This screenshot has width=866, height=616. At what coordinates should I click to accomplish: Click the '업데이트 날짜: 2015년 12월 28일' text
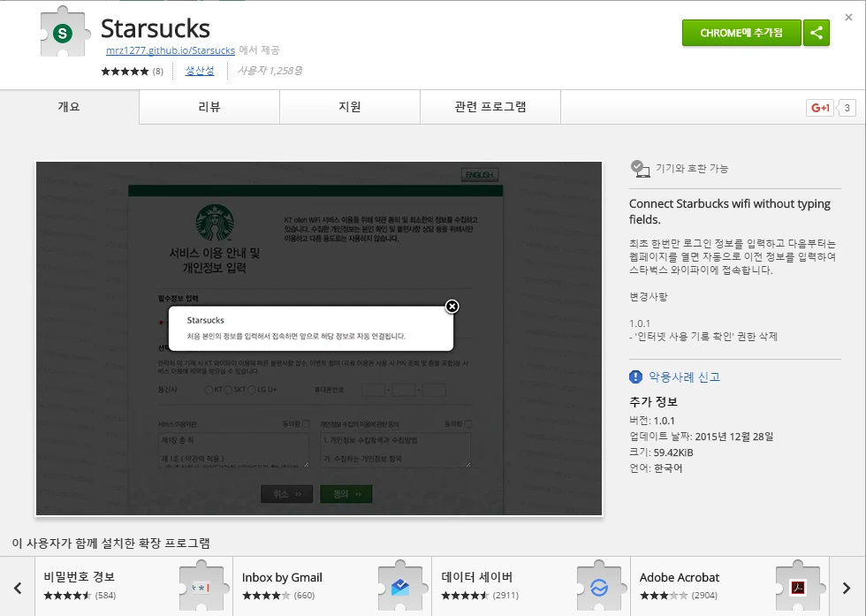[702, 437]
